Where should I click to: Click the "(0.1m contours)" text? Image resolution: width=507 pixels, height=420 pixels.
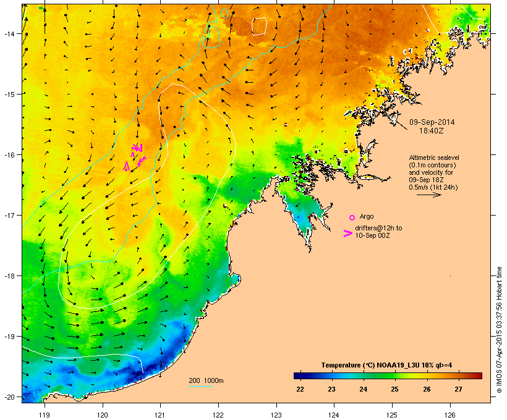click(432, 165)
